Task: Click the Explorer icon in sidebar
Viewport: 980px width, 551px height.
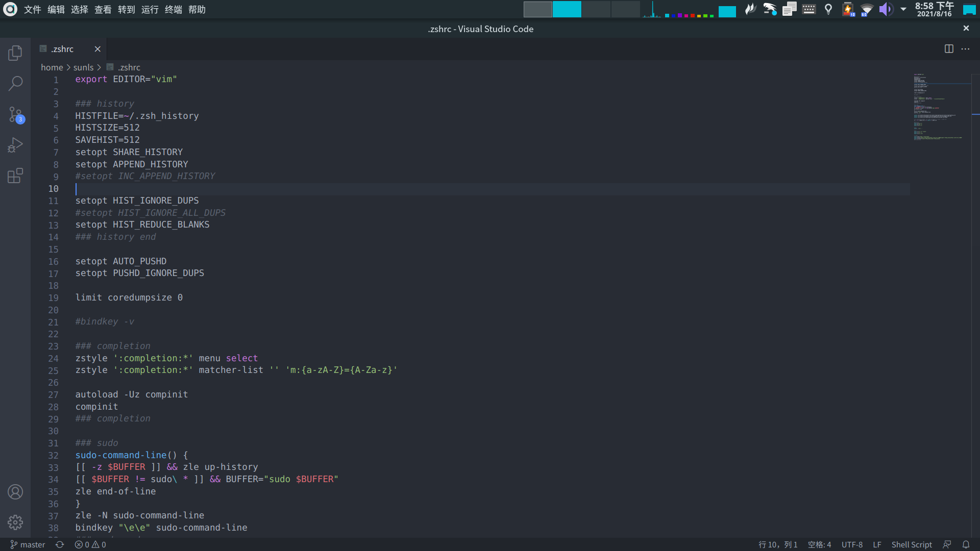Action: pyautogui.click(x=15, y=52)
